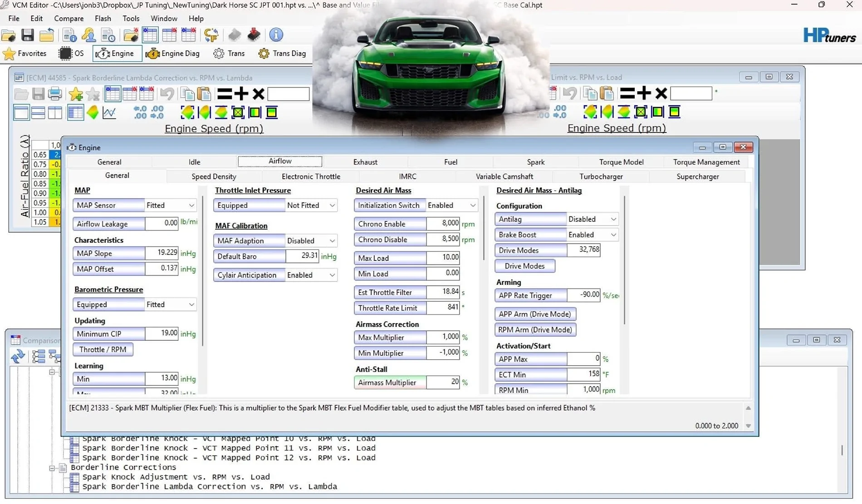862x504 pixels.
Task: Select Spark Borderline Lambda Correction tree item
Action: click(210, 487)
